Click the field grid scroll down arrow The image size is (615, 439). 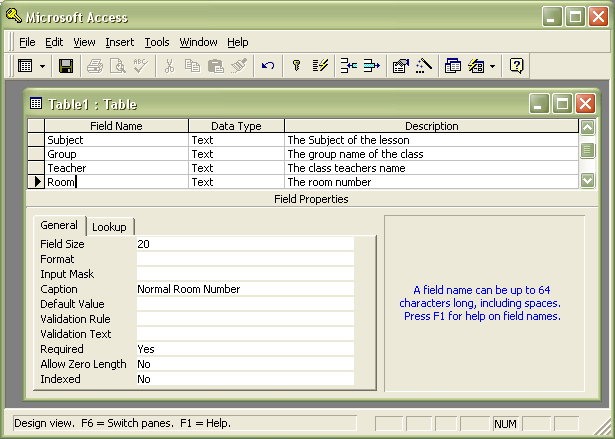[587, 180]
